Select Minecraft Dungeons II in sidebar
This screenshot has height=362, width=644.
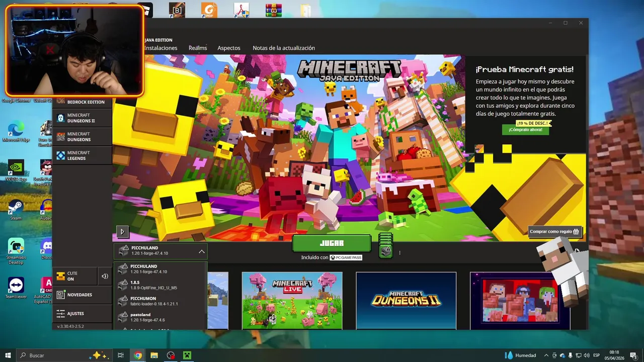(x=83, y=118)
